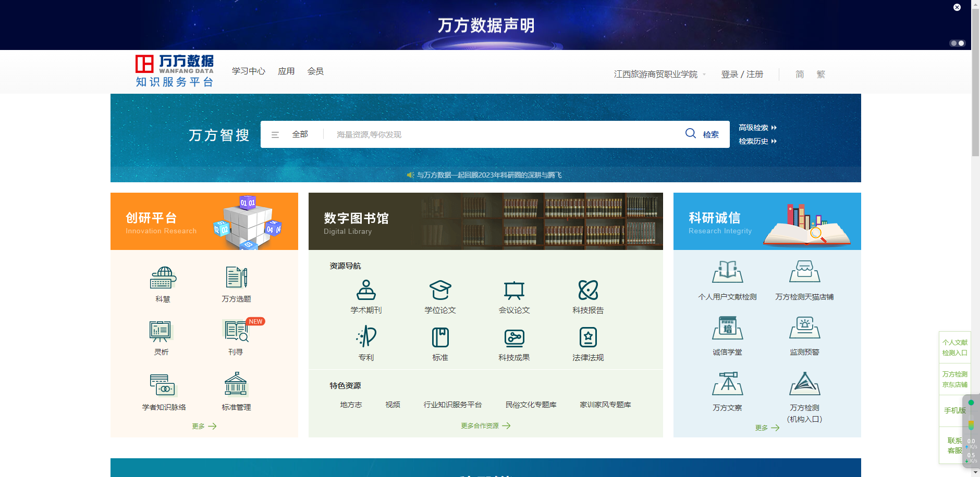This screenshot has width=980, height=477.
Task: Expand the 江西旅游商贸职业学院 institution dropdown
Action: pyautogui.click(x=659, y=74)
